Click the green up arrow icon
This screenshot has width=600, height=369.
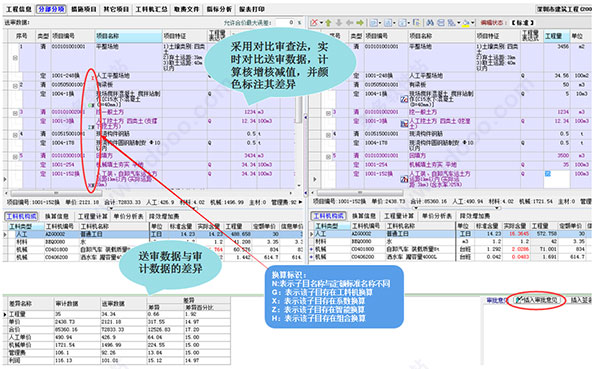coord(328,23)
